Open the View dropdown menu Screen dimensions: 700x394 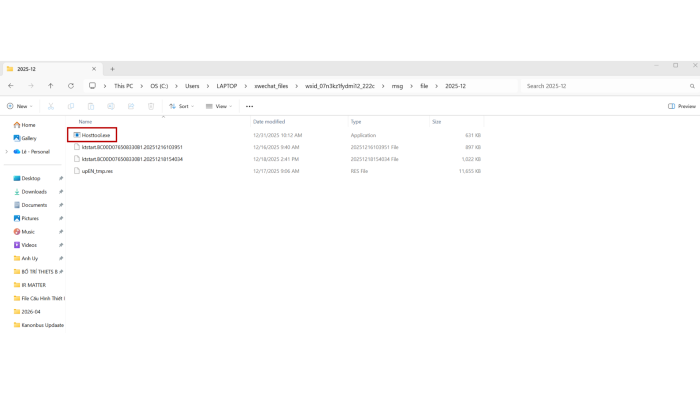(219, 106)
